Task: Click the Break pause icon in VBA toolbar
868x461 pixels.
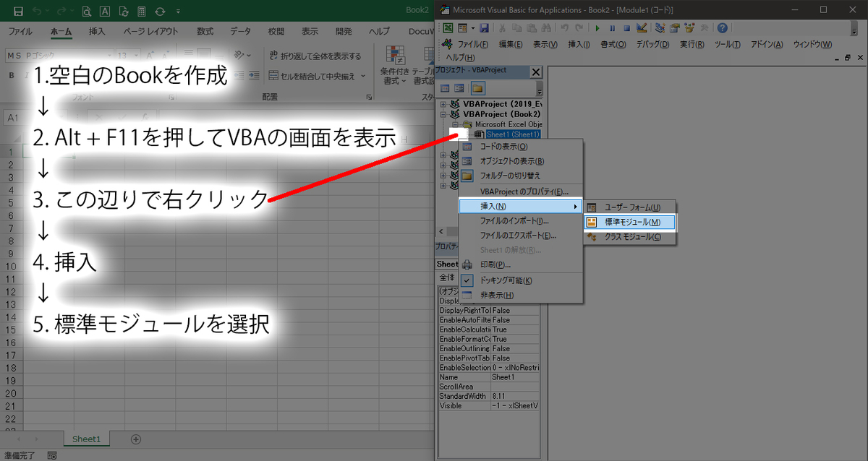Action: click(612, 28)
